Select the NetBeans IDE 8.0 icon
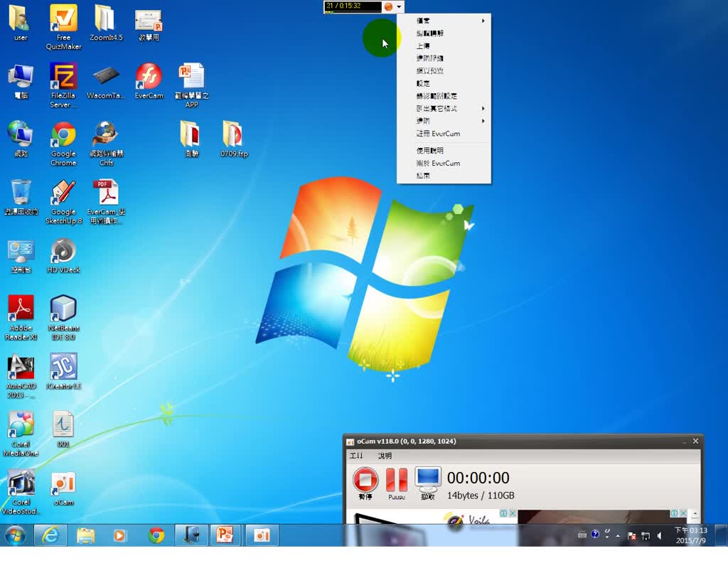 pyautogui.click(x=63, y=318)
